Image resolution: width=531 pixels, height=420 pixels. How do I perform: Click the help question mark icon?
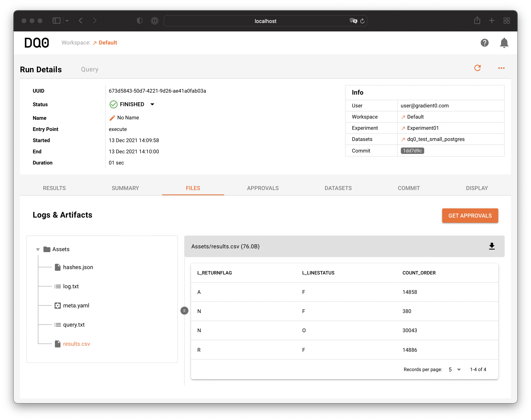click(484, 43)
